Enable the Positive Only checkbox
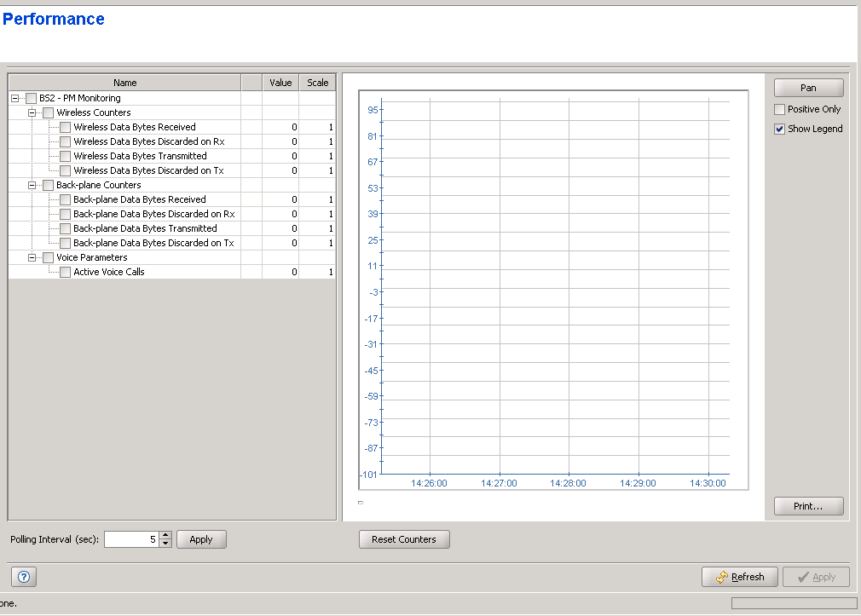 tap(779, 110)
